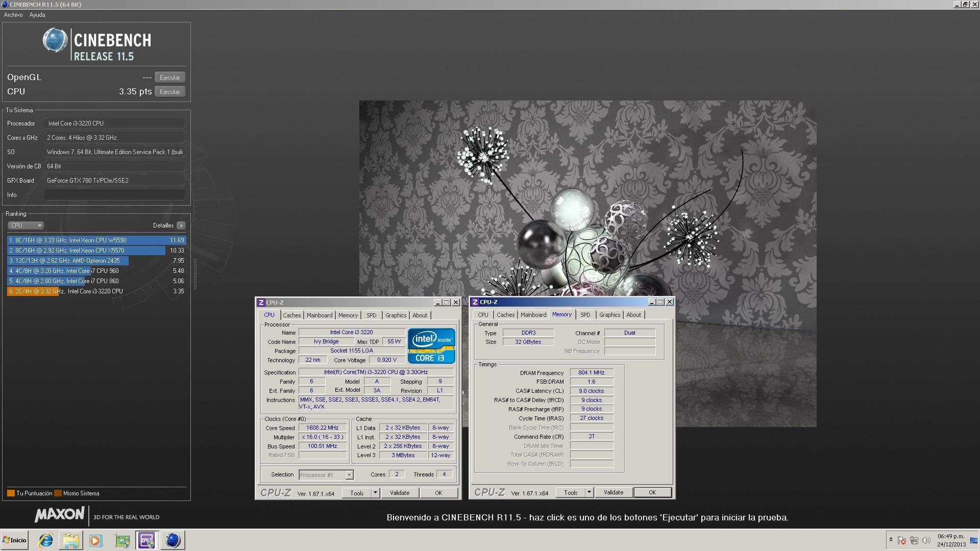The width and height of the screenshot is (980, 551).
Task: Switch to About tab in left CPU-Z
Action: click(x=420, y=315)
